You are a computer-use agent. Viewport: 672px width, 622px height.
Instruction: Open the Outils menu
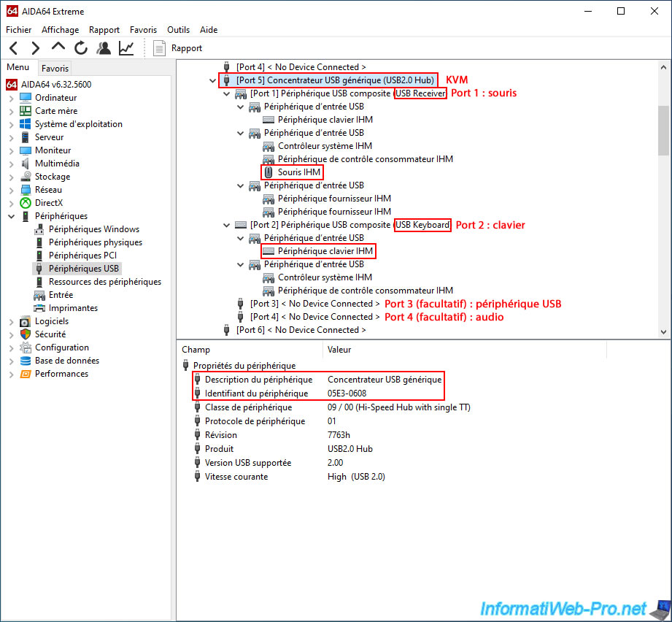178,30
